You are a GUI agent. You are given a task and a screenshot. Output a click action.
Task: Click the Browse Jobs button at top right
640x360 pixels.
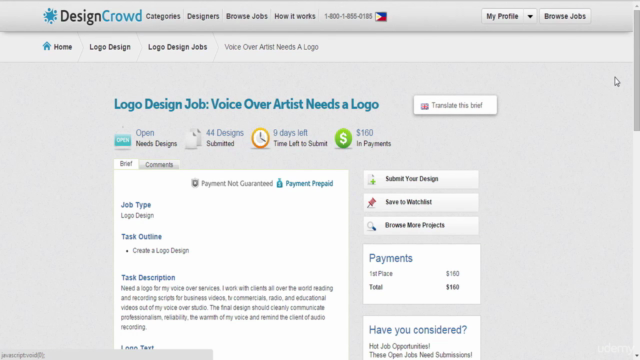click(x=565, y=16)
